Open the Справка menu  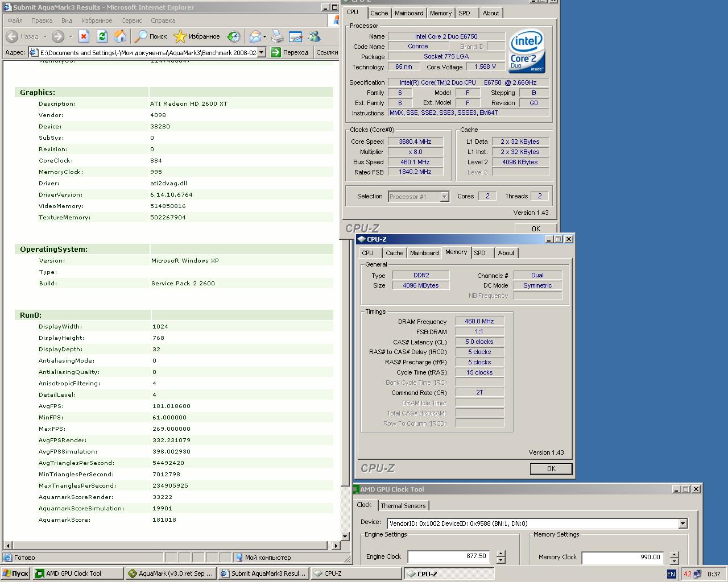[x=163, y=20]
